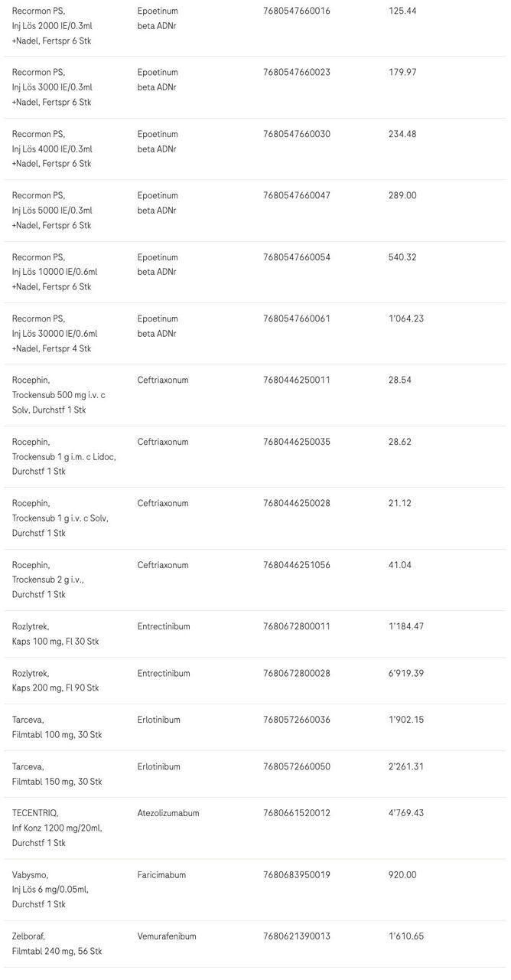
Task: Click Rozlytrek Kaps 100 mg product name
Action: (55, 634)
